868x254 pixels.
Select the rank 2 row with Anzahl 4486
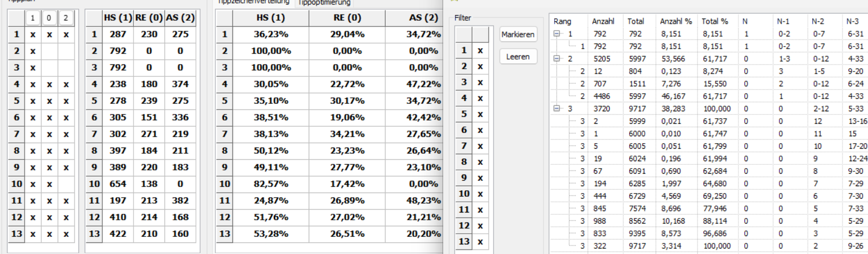click(708, 96)
